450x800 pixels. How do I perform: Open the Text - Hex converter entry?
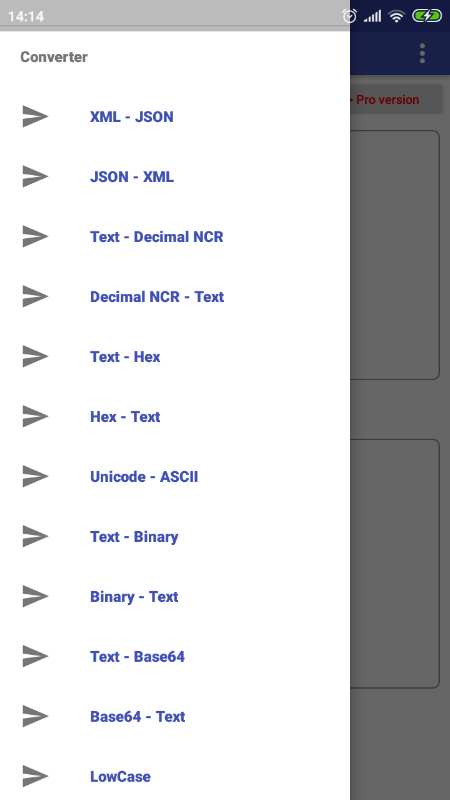175,357
